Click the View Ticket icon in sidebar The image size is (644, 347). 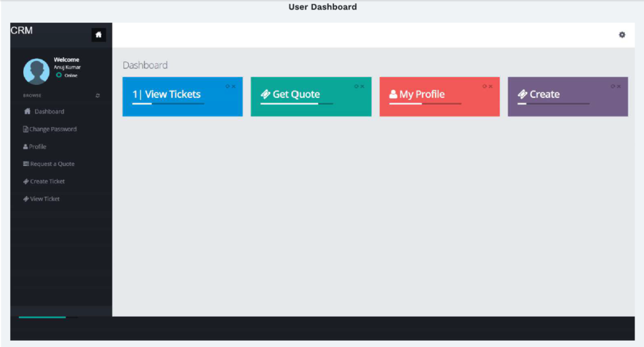pyautogui.click(x=26, y=199)
